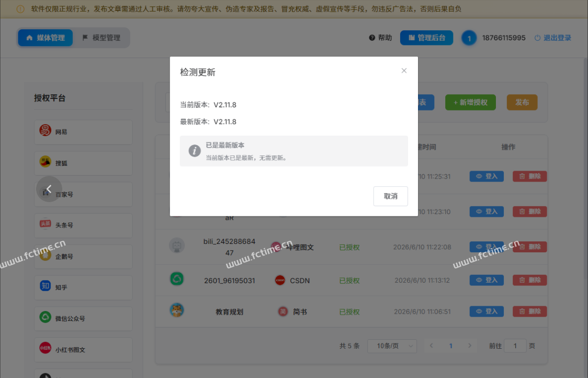Click the 简书 red logo icon
588x378 pixels.
pyautogui.click(x=282, y=311)
